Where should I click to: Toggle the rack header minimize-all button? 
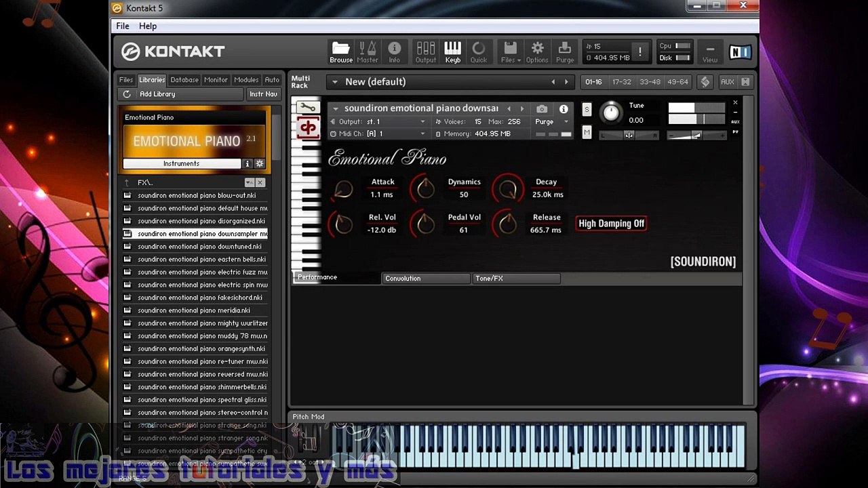[745, 81]
